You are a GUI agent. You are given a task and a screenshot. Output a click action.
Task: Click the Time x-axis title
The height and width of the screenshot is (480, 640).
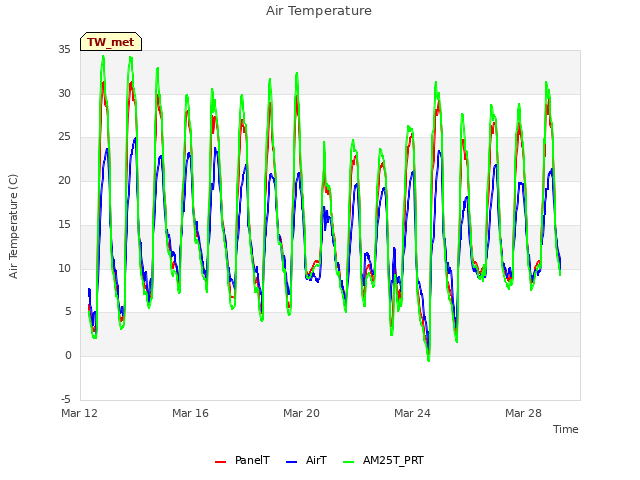tap(566, 429)
